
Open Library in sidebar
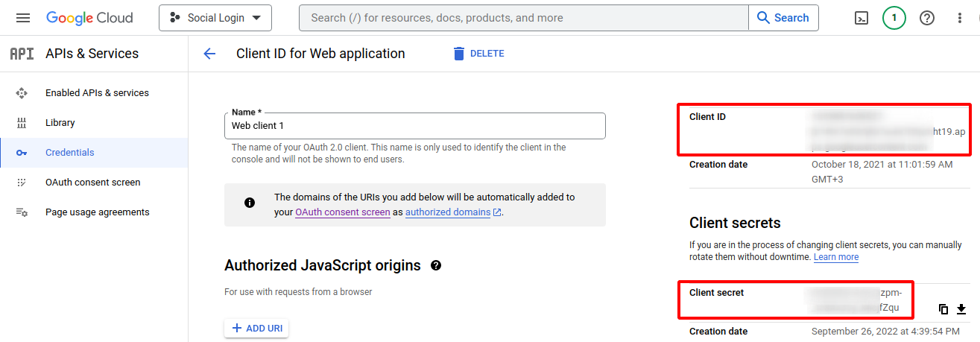tap(94, 123)
